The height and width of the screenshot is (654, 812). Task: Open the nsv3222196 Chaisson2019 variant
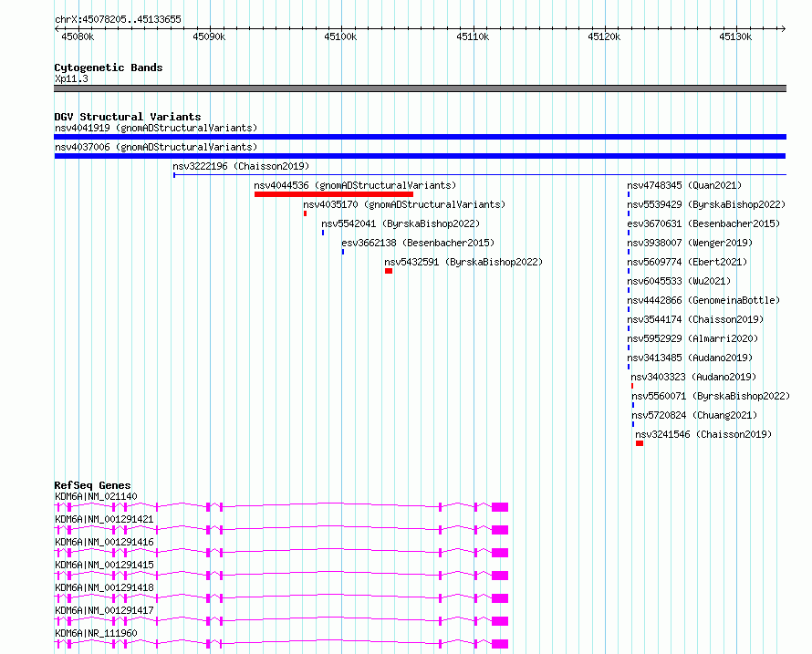pyautogui.click(x=241, y=166)
